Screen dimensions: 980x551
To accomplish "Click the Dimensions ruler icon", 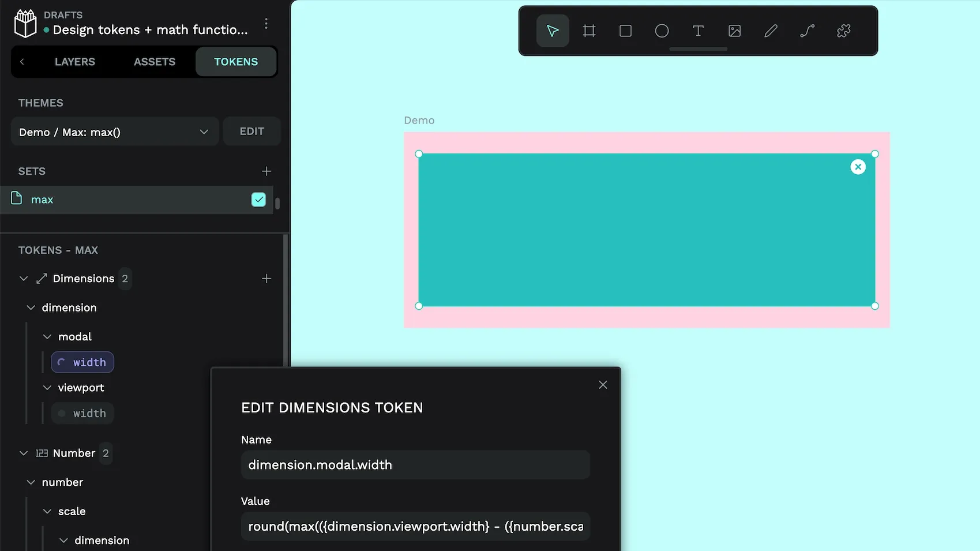I will click(42, 279).
